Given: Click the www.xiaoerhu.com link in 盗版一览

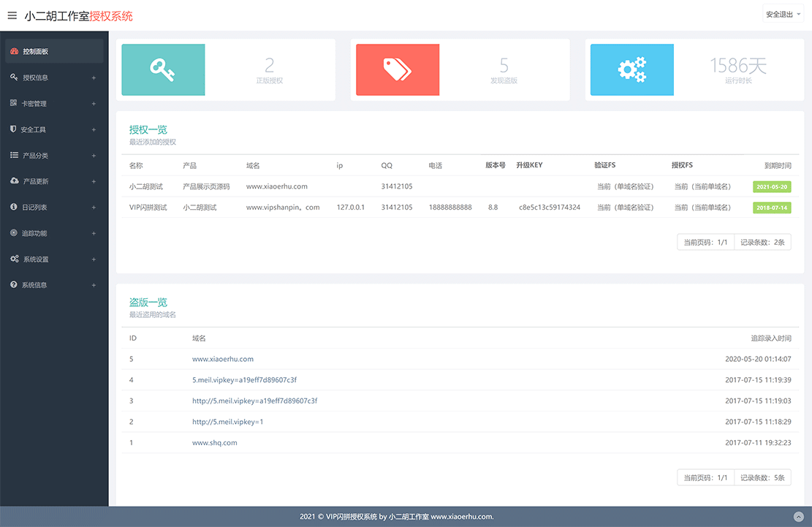Looking at the screenshot, I should (222, 359).
